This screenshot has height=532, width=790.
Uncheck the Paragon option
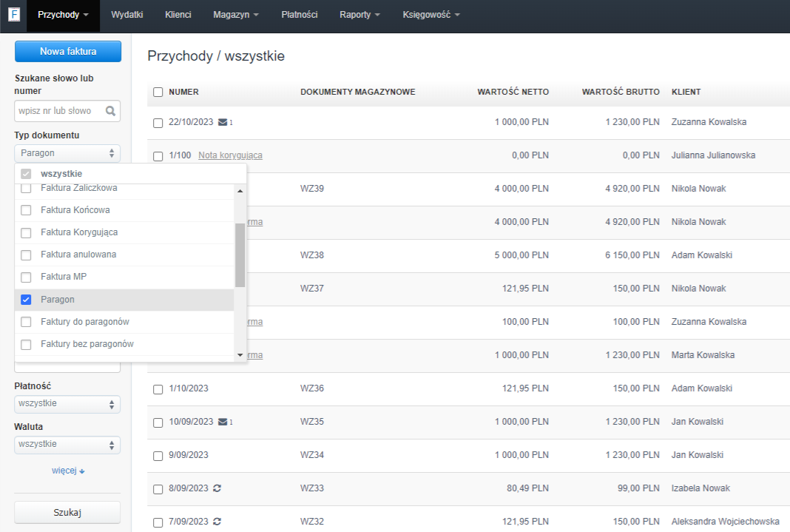click(26, 300)
